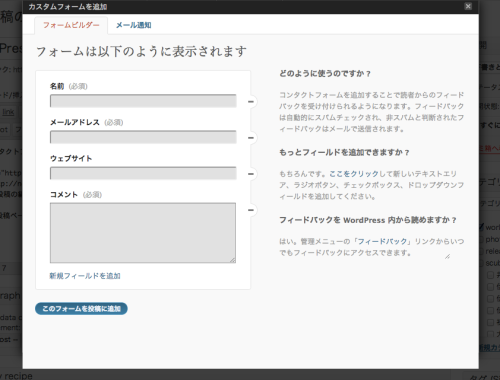Remove the コメント field with its minus icon

[x=251, y=210]
